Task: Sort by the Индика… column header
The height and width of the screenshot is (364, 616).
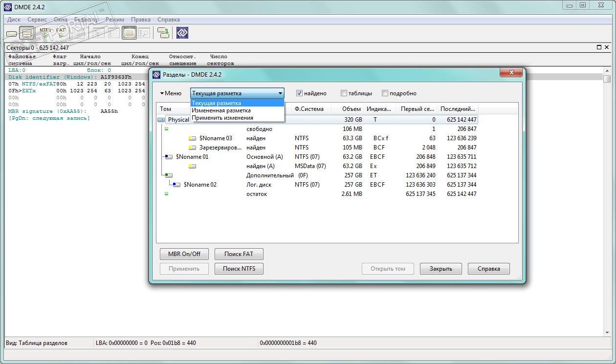Action: pyautogui.click(x=379, y=109)
